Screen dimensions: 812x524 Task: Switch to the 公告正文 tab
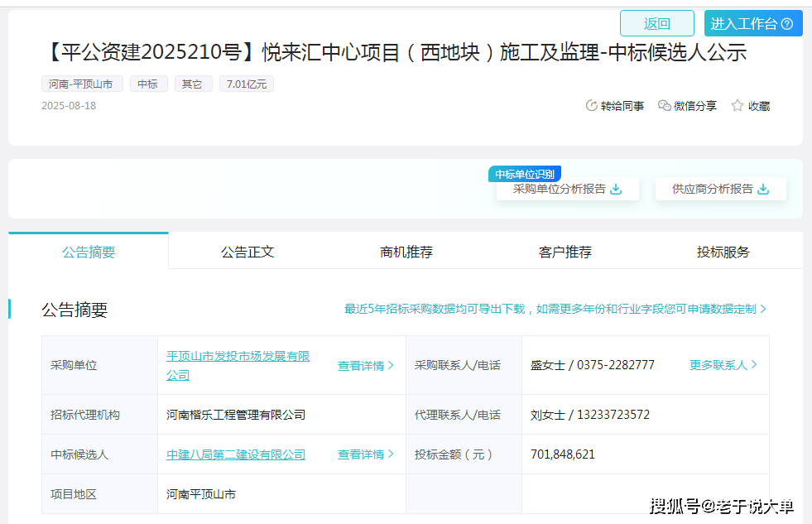(x=247, y=252)
